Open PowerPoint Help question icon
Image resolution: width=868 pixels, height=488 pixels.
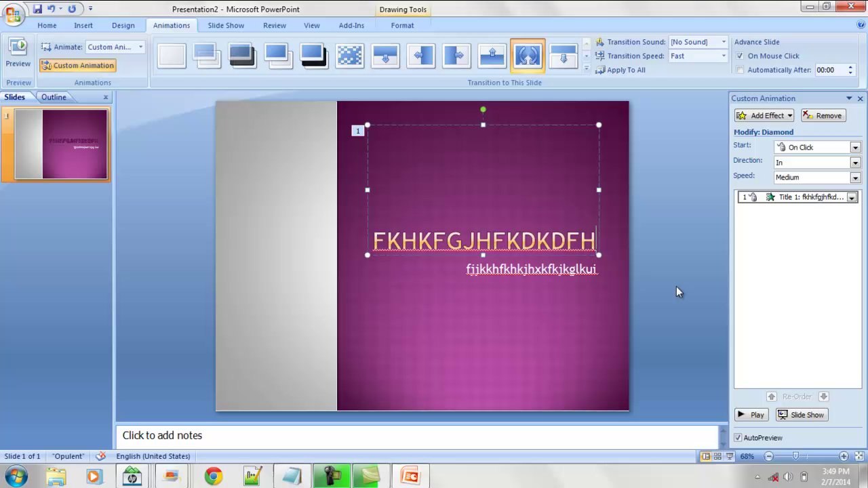click(861, 25)
